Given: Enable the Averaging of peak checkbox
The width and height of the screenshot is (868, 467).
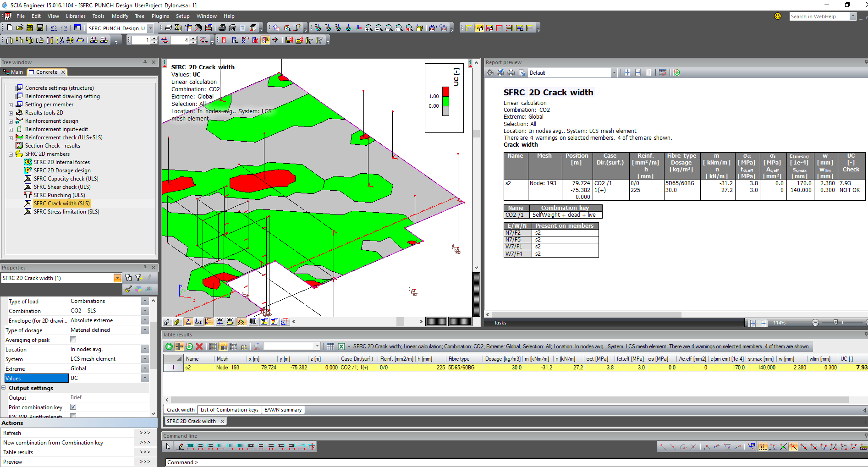Looking at the screenshot, I should coord(73,340).
